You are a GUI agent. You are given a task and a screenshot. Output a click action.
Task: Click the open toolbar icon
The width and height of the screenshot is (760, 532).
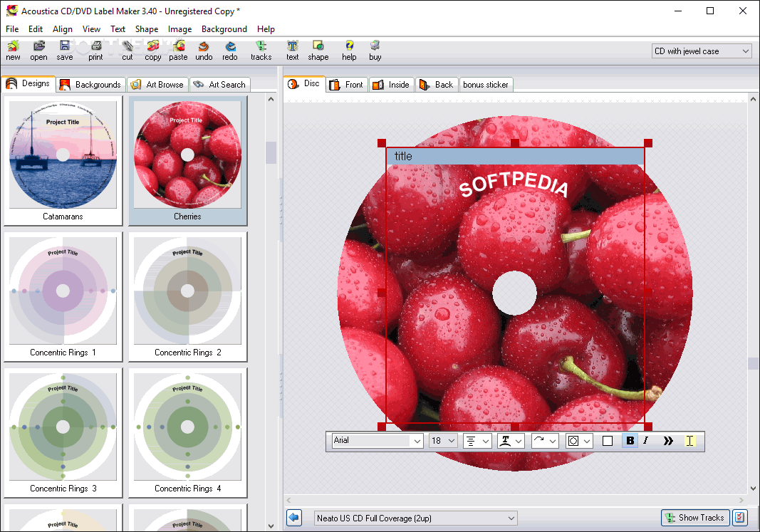(38, 51)
